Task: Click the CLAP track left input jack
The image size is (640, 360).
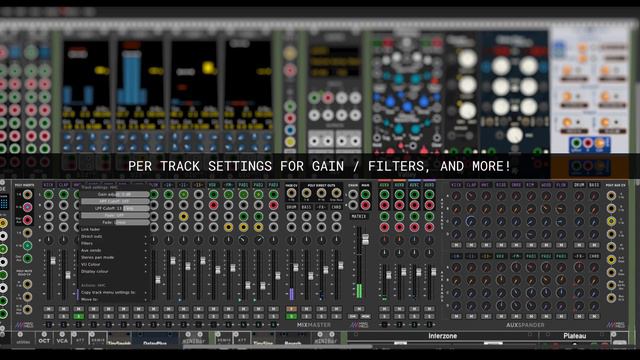Action: [63, 194]
